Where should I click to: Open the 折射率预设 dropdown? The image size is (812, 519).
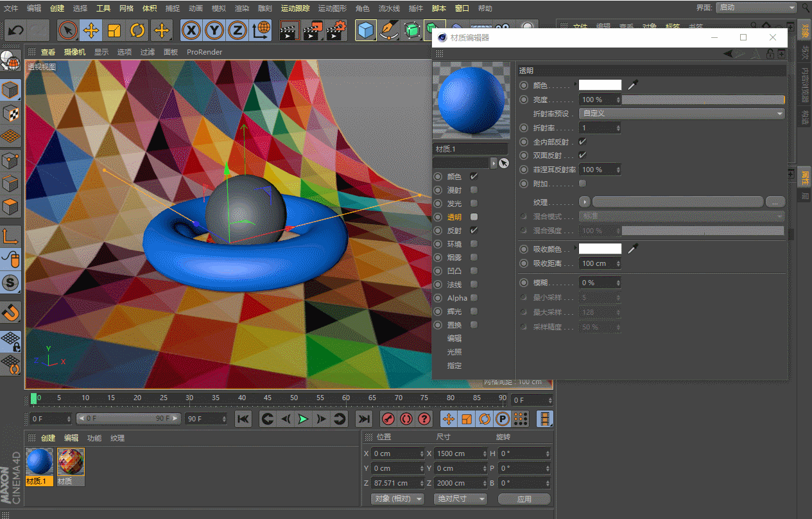(x=682, y=113)
